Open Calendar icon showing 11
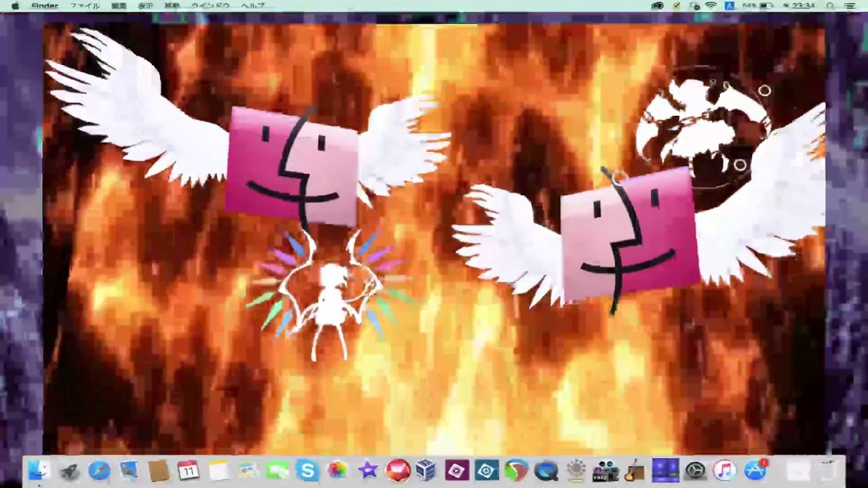Viewport: 868px width, 488px height. (189, 470)
